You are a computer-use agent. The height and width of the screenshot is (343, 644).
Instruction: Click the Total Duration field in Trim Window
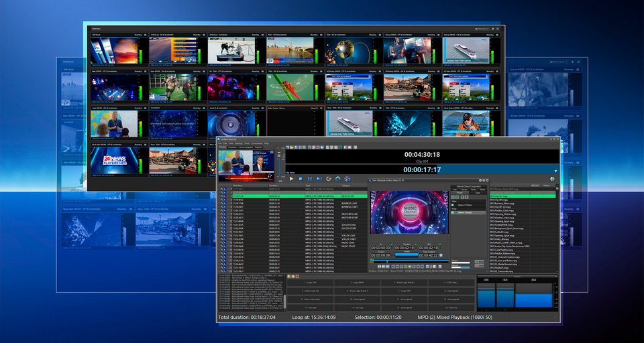[429, 255]
